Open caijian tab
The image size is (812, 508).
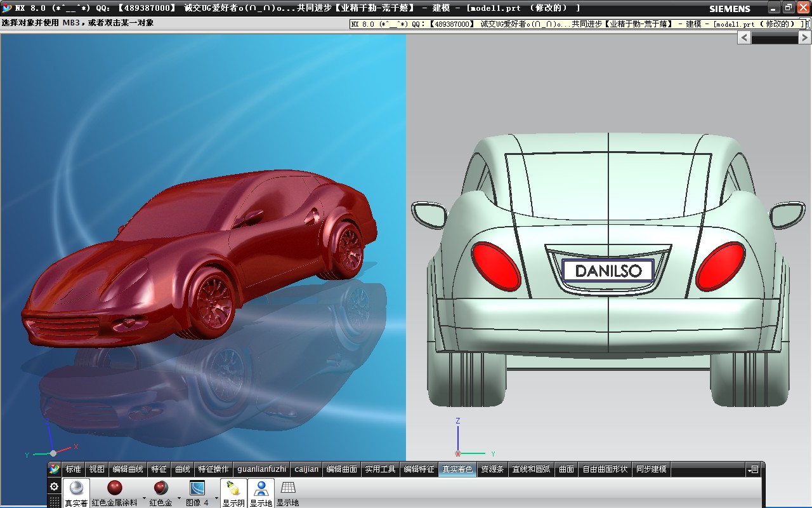coord(307,469)
